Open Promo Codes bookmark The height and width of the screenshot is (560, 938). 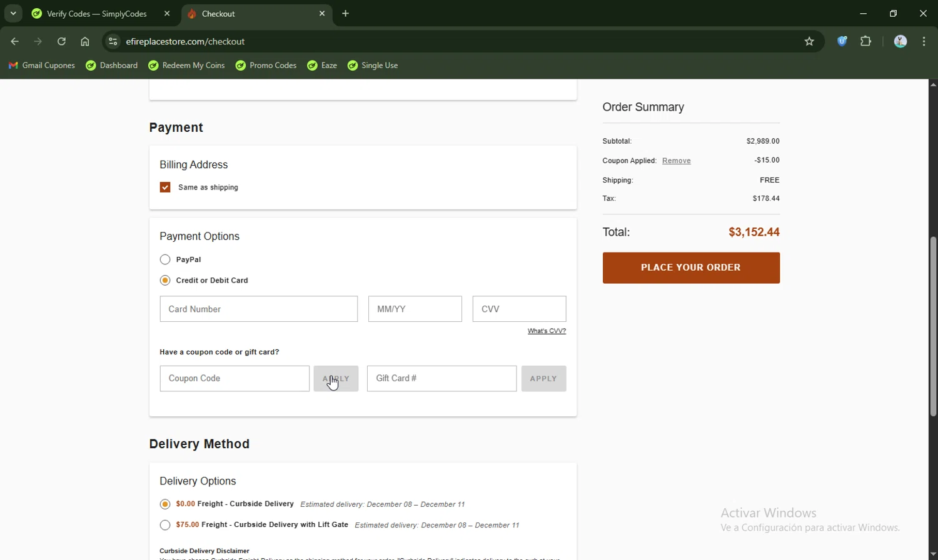266,66
